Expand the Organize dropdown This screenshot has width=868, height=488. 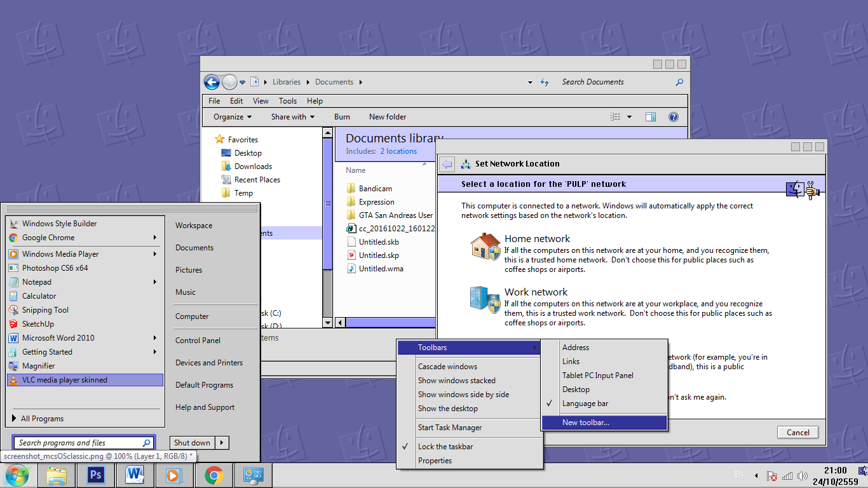[x=233, y=117]
